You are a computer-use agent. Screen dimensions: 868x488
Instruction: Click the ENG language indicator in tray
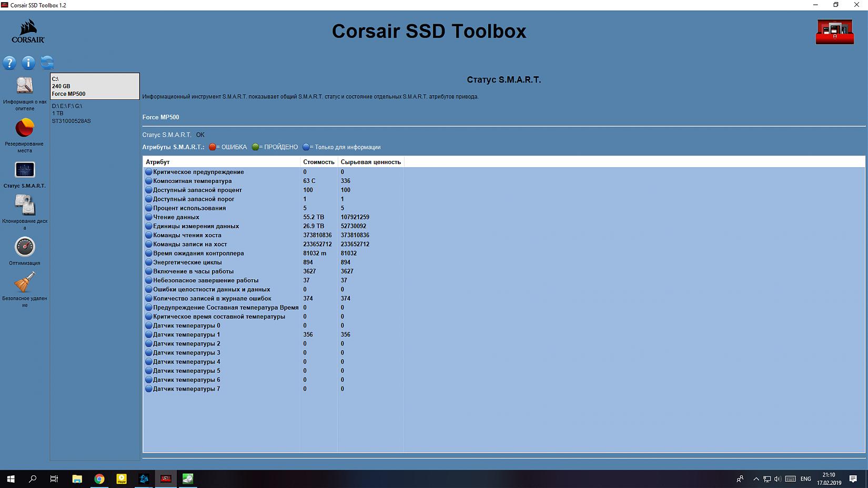pyautogui.click(x=805, y=479)
